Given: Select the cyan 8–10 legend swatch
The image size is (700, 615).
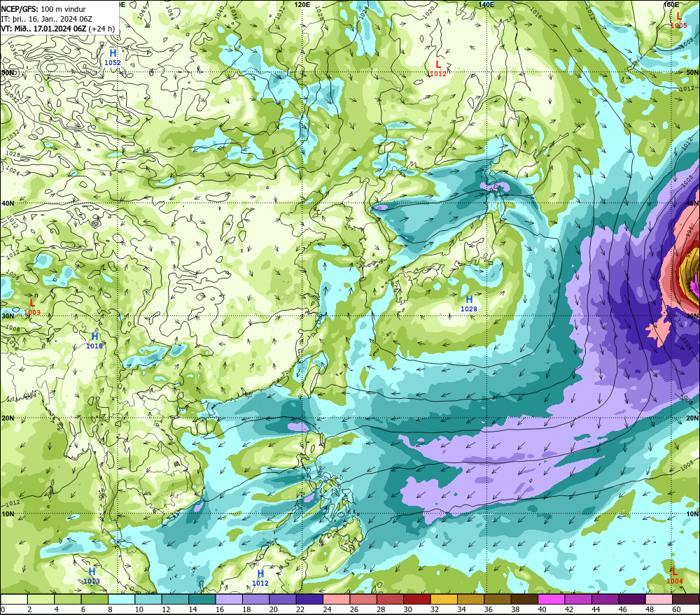Looking at the screenshot, I should (121, 599).
